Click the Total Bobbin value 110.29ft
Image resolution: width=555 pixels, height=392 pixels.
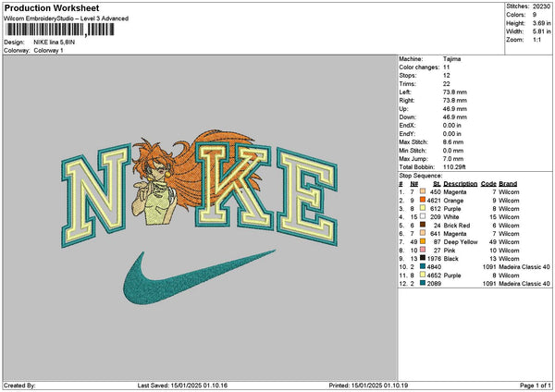pos(454,167)
